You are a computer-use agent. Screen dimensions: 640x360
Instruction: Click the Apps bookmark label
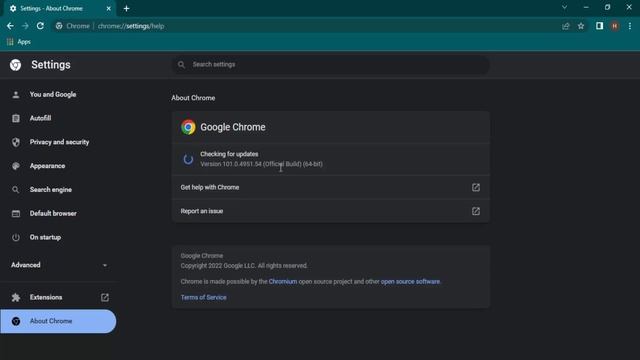(24, 42)
